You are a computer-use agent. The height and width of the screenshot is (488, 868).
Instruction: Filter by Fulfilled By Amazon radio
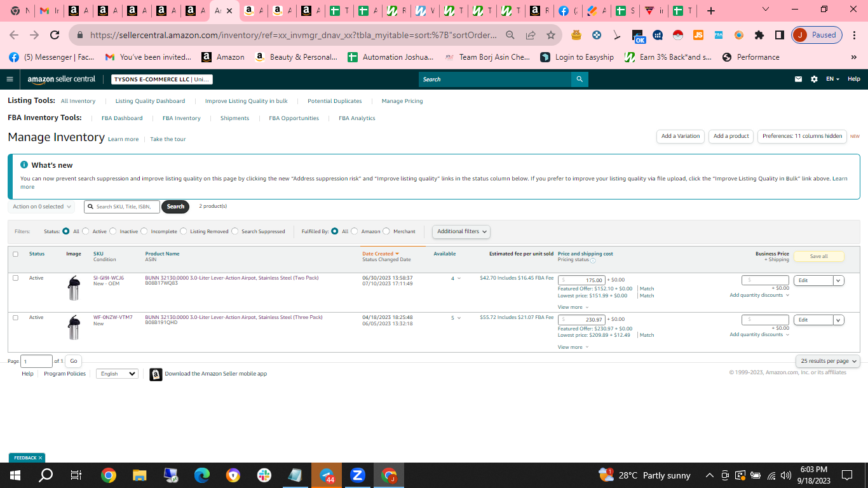pyautogui.click(x=355, y=231)
